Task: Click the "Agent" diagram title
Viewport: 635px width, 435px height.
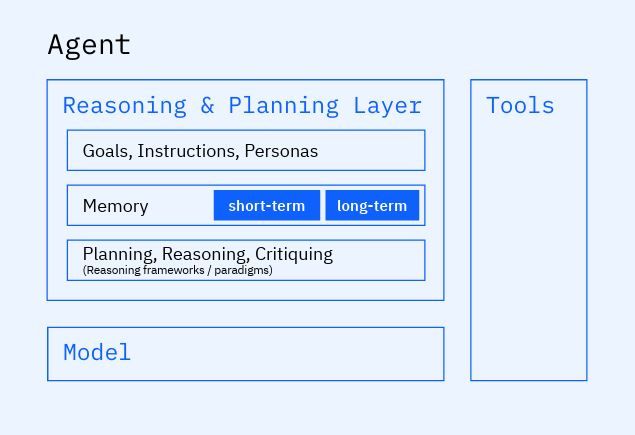Action: pyautogui.click(x=89, y=45)
